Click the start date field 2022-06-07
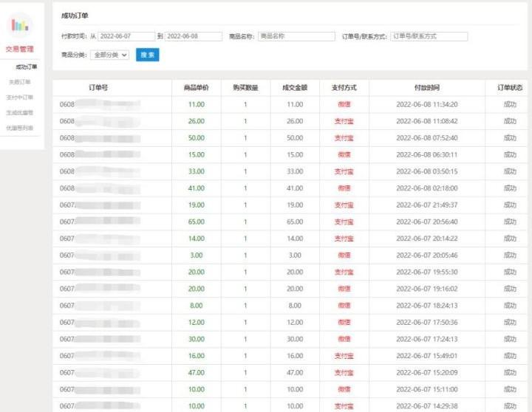532x412 pixels. pos(126,36)
